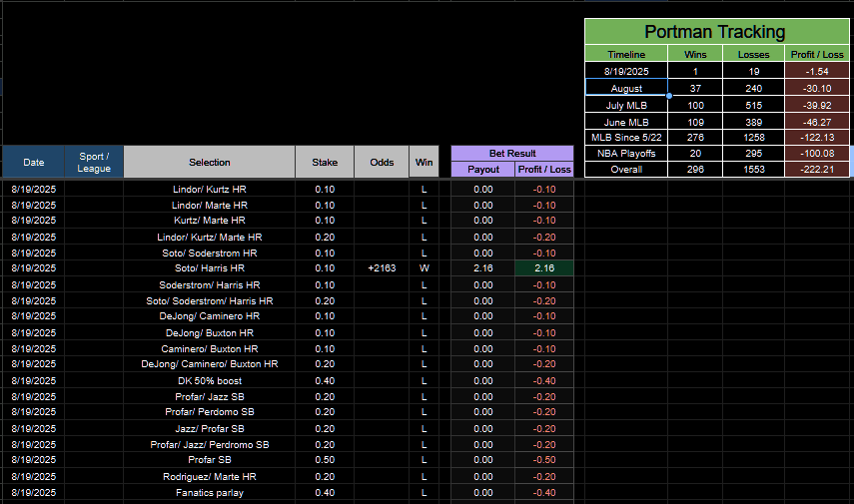This screenshot has width=854, height=504.
Task: Click the fill handle on the August cell
Action: 669,96
